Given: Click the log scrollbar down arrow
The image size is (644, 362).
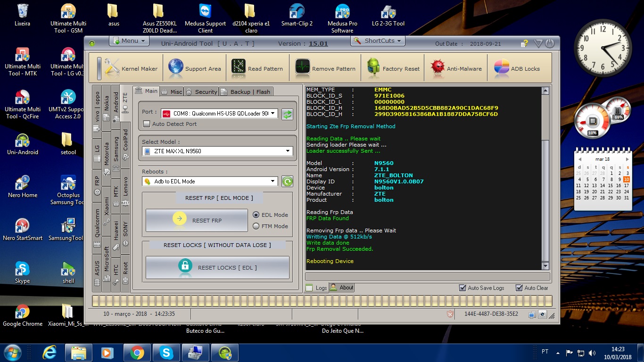Looking at the screenshot, I should (545, 266).
